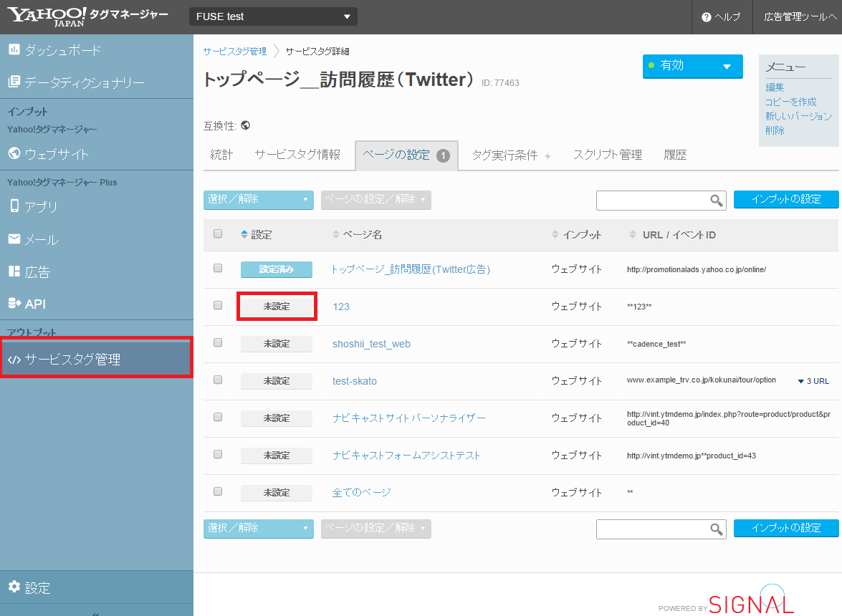Open the メール sidebar entry
The height and width of the screenshot is (616, 842).
point(33,239)
